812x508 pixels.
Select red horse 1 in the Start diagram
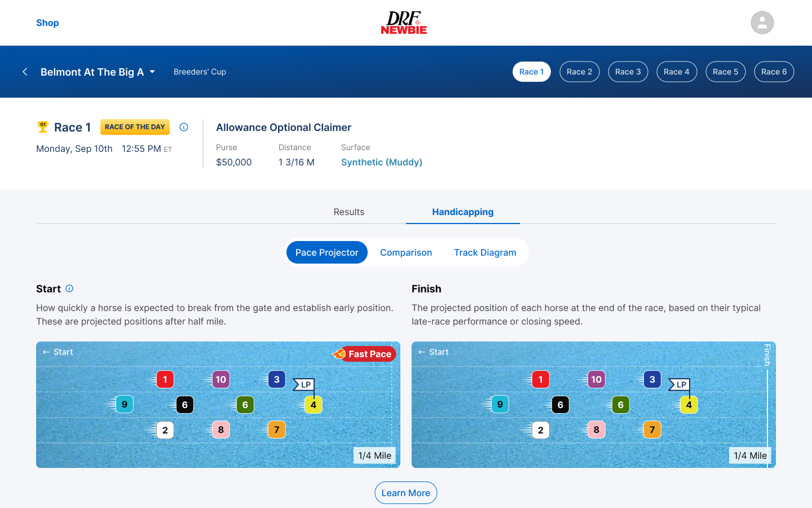[165, 379]
